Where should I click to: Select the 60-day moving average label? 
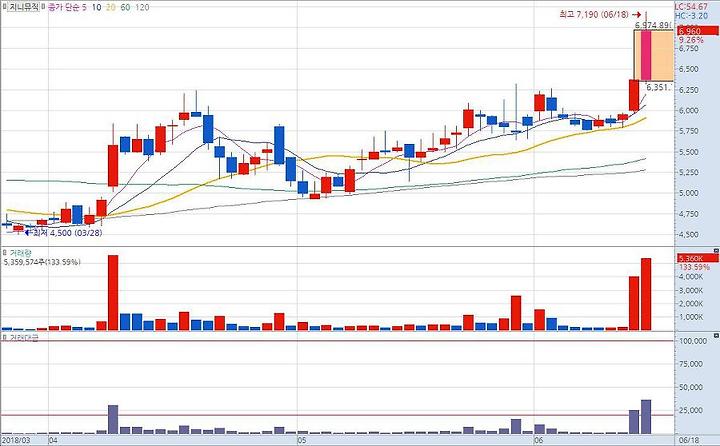[x=125, y=7]
